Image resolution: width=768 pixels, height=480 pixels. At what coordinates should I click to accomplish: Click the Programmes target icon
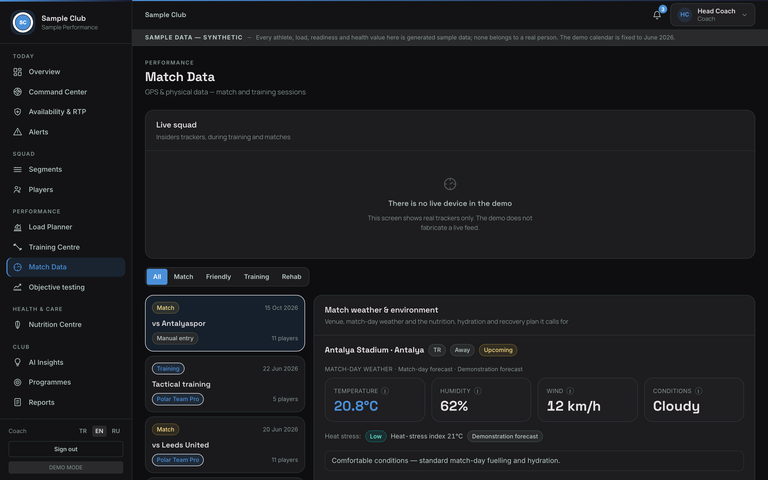(x=18, y=383)
